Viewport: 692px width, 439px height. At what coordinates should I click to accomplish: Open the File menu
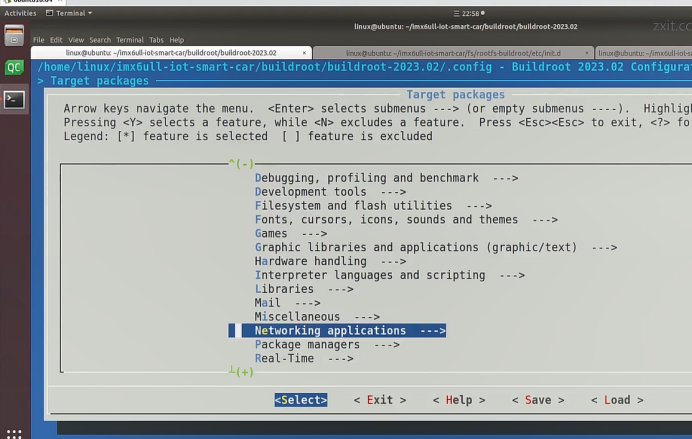pos(38,40)
